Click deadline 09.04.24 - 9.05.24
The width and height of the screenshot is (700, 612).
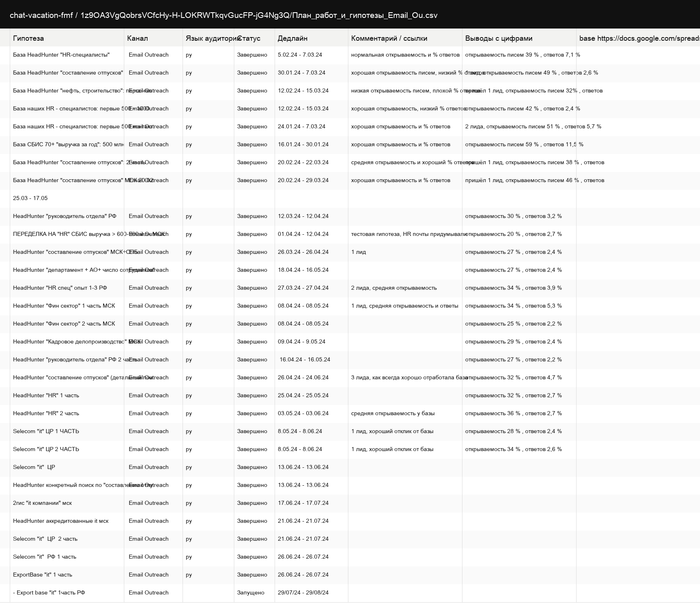[302, 341]
